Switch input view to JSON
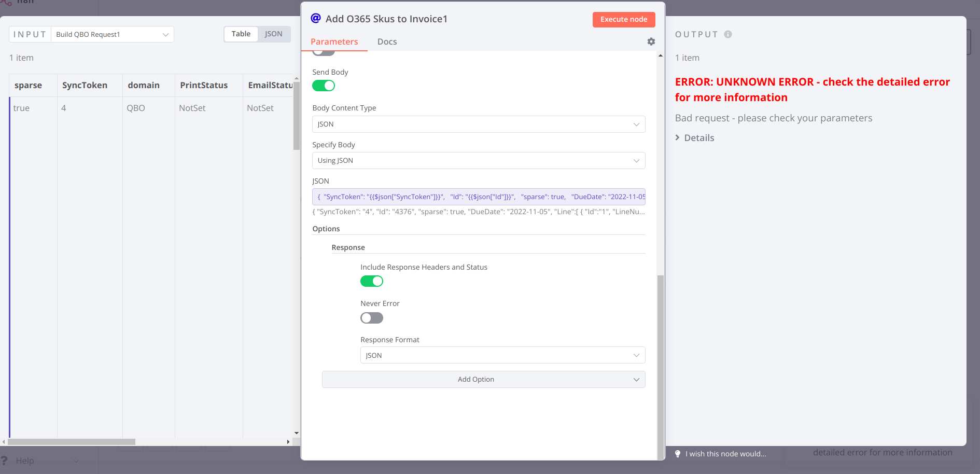The image size is (980, 474). coord(273,34)
